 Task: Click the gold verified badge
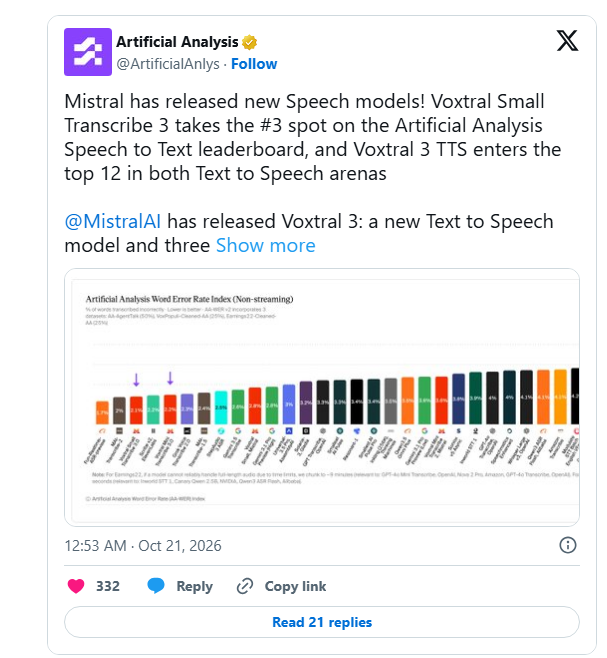pyautogui.click(x=249, y=42)
